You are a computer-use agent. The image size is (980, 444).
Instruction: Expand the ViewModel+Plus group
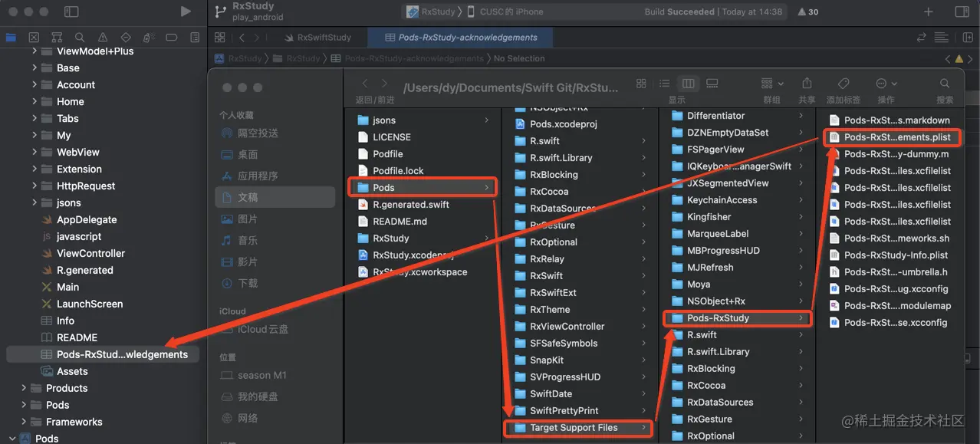(35, 51)
